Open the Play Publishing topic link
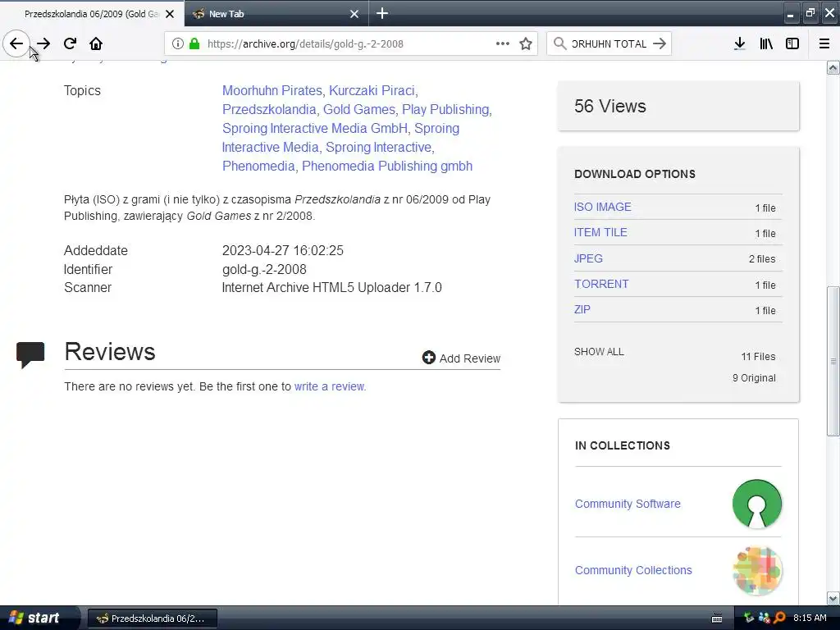The width and height of the screenshot is (840, 630). 445,109
